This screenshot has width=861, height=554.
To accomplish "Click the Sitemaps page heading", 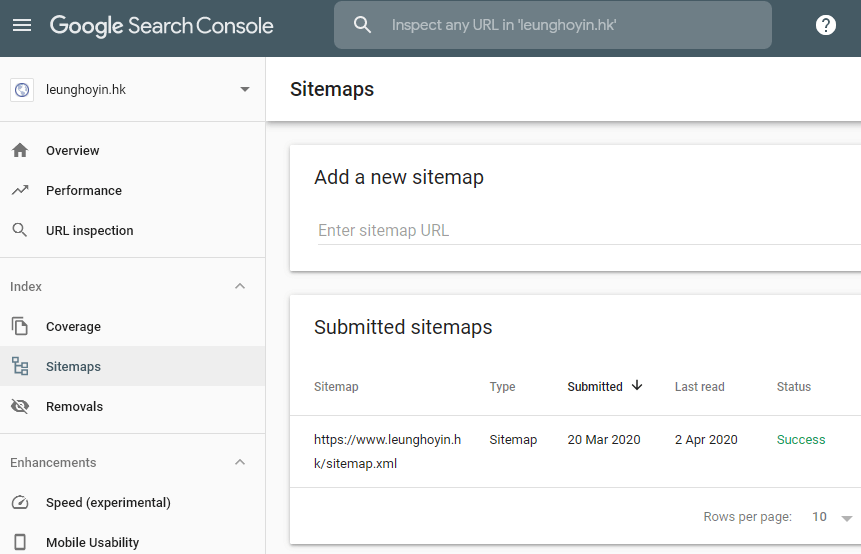I will [332, 89].
